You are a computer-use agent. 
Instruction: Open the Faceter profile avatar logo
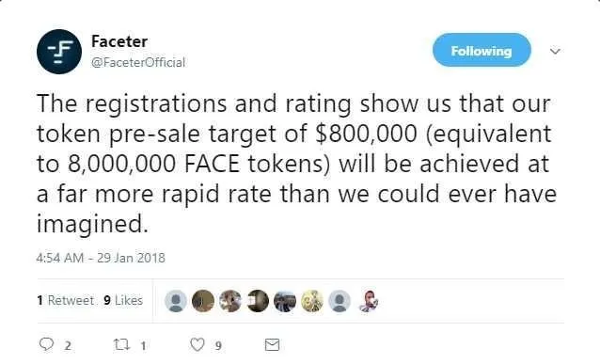pyautogui.click(x=59, y=52)
